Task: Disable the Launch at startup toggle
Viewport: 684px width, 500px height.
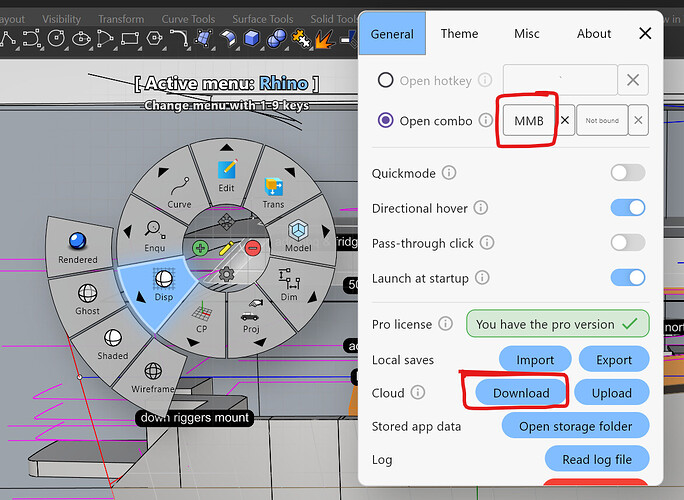Action: click(x=628, y=277)
